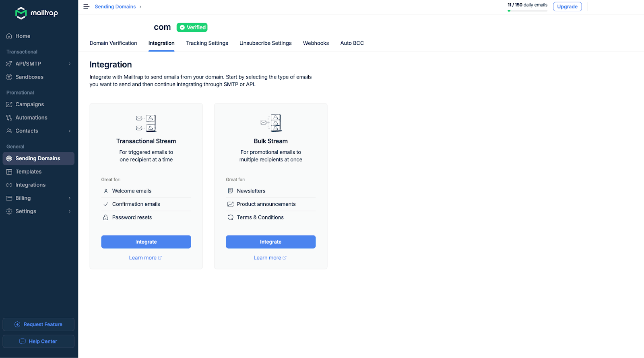This screenshot has width=644, height=358.
Task: Click the Bulk Stream illustration icon
Action: [x=271, y=123]
